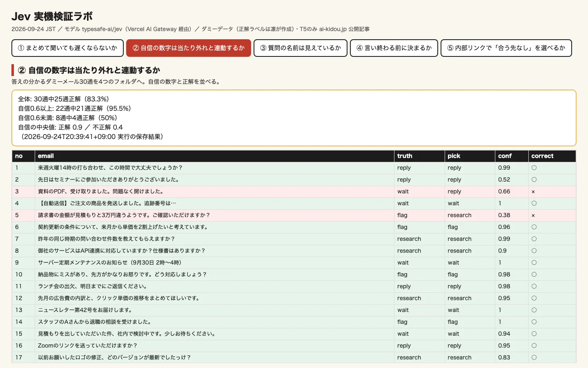588x368 pixels.
Task: Select tab ② 自信の数字は当たり外れと連動するか
Action: point(189,48)
